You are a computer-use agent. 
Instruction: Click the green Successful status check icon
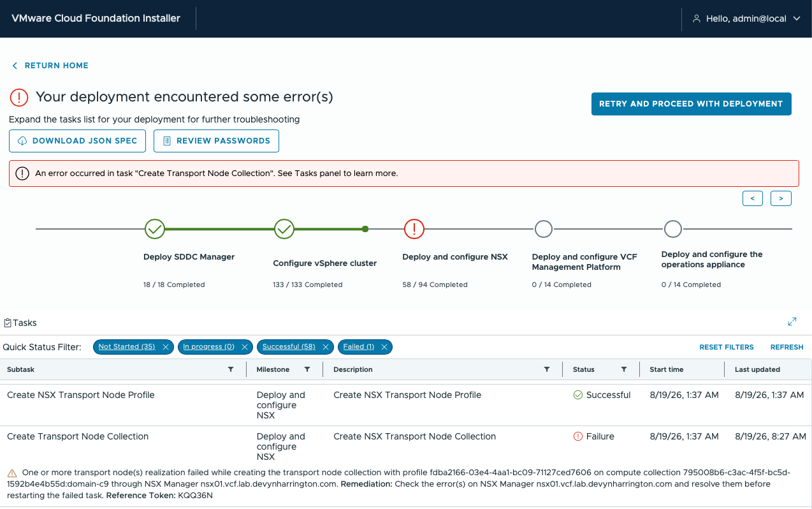pyautogui.click(x=578, y=395)
